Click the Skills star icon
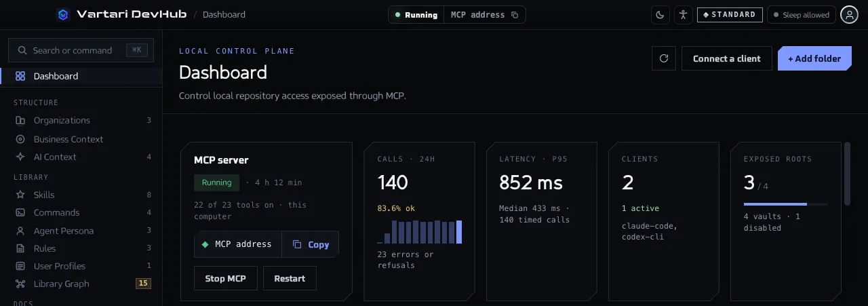The width and height of the screenshot is (868, 306). click(x=20, y=195)
